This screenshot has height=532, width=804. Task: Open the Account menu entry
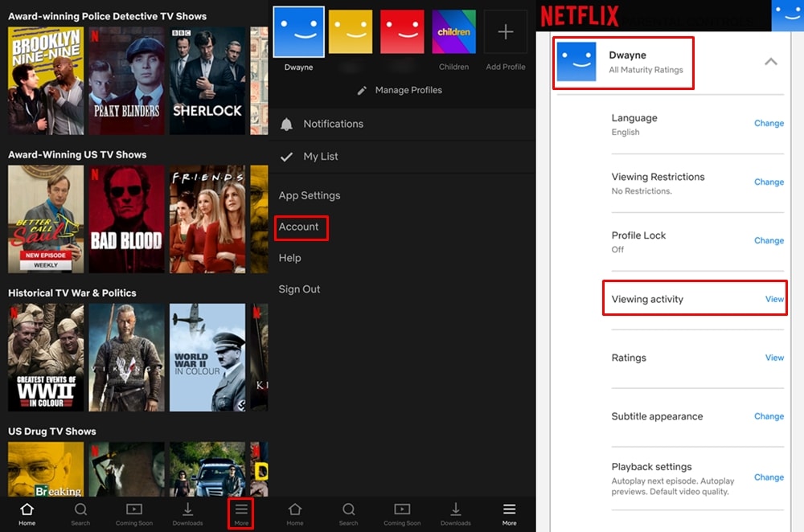(298, 227)
